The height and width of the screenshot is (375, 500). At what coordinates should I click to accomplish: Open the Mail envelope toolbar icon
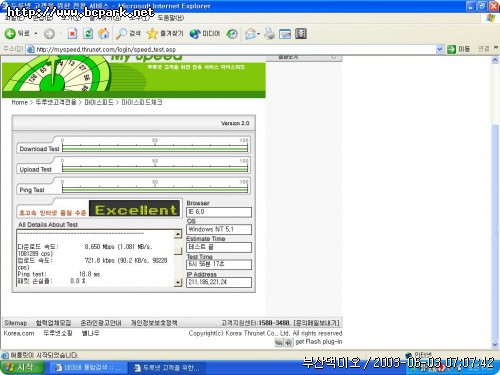pyautogui.click(x=251, y=33)
